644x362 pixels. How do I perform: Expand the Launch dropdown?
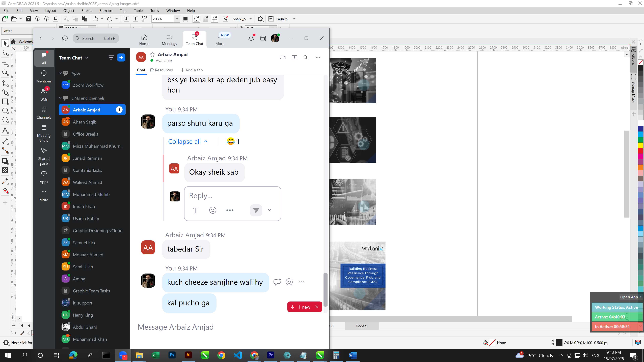pyautogui.click(x=294, y=19)
